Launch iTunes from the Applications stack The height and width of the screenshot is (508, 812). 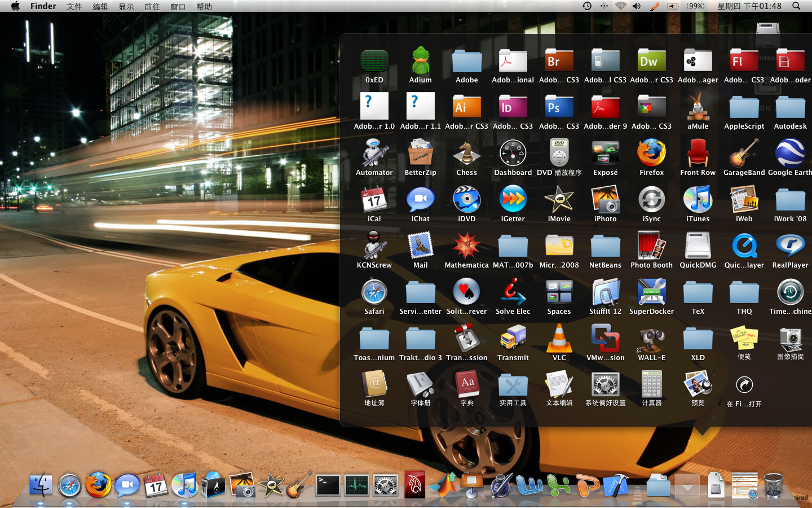(x=698, y=200)
